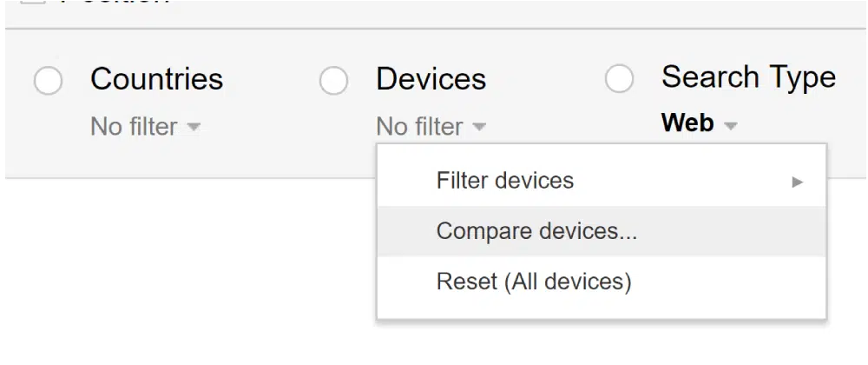Select Reset (All devices) menu entry
Image resolution: width=868 pixels, height=365 pixels.
533,282
